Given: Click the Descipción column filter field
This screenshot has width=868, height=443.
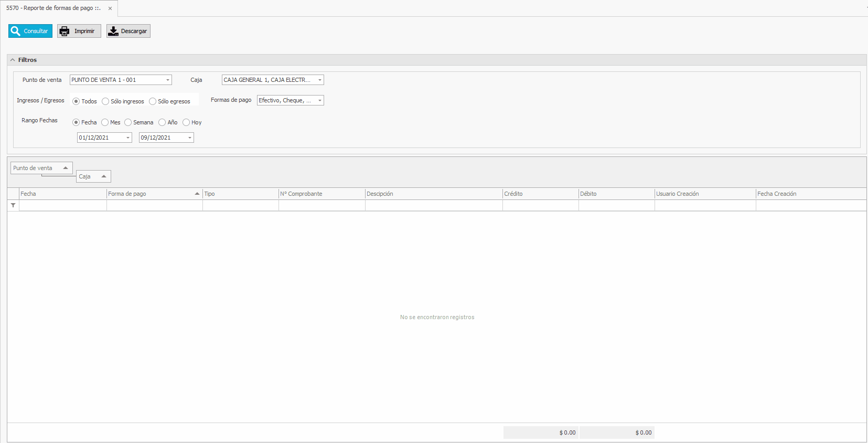Looking at the screenshot, I should [x=433, y=205].
